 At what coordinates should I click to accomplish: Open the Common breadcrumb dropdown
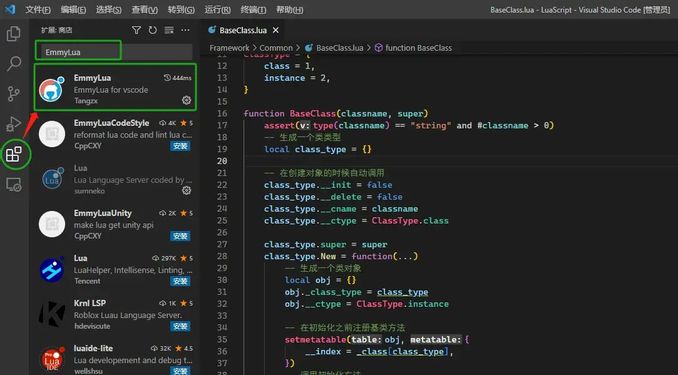click(x=276, y=48)
